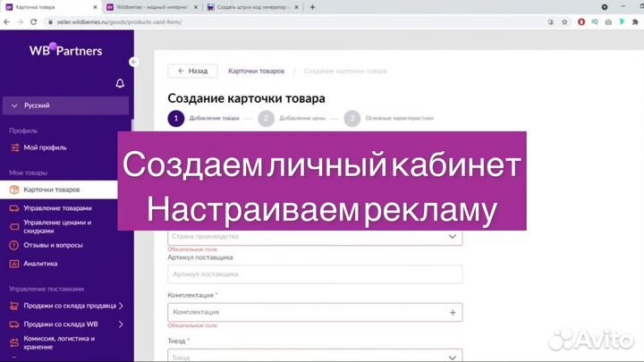Open the Страна производства dropdown arrow
644x362 pixels.
pyautogui.click(x=453, y=236)
